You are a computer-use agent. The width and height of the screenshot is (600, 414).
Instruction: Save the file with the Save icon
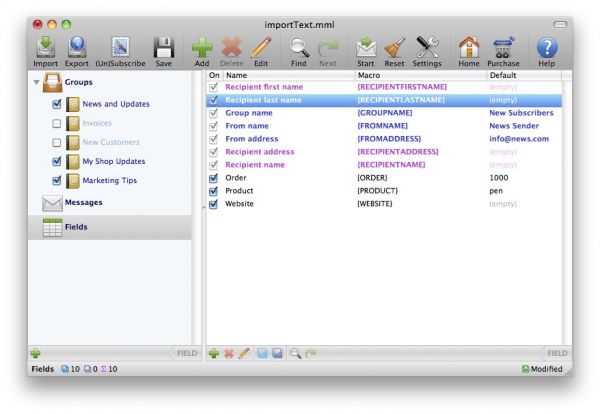tap(163, 47)
